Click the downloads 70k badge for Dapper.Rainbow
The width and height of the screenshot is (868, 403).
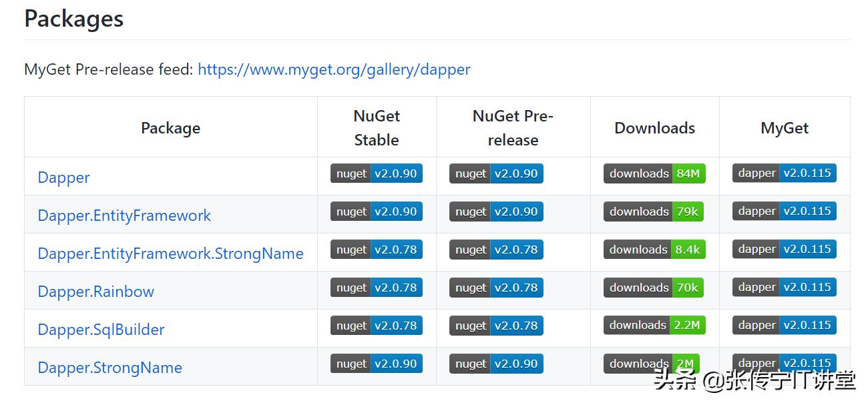(654, 287)
